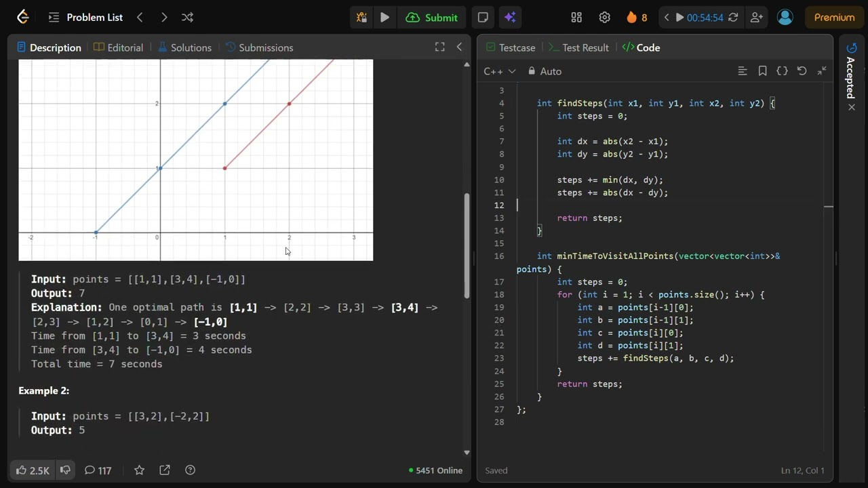Go to next problem arrow
Screen dimensions: 868x488
pos(164,18)
